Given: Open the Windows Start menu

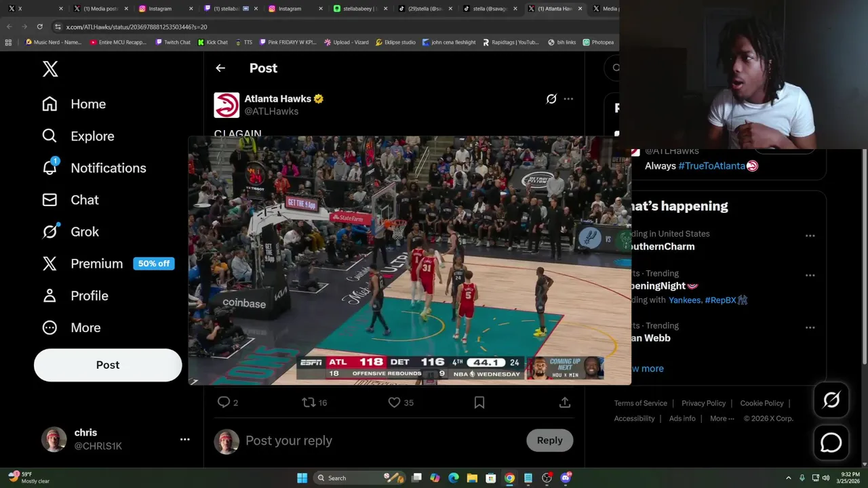Looking at the screenshot, I should click(302, 478).
